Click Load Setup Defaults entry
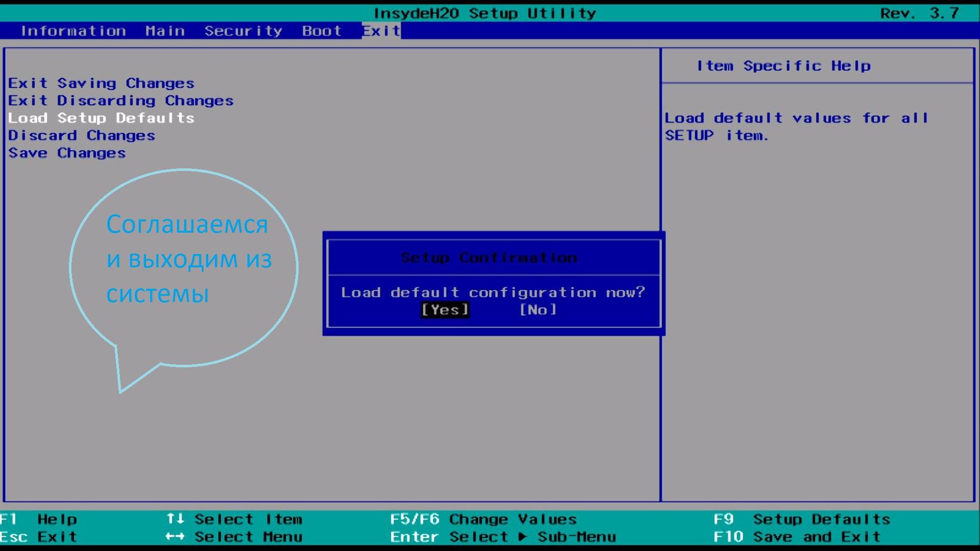Image resolution: width=980 pixels, height=551 pixels. point(101,118)
